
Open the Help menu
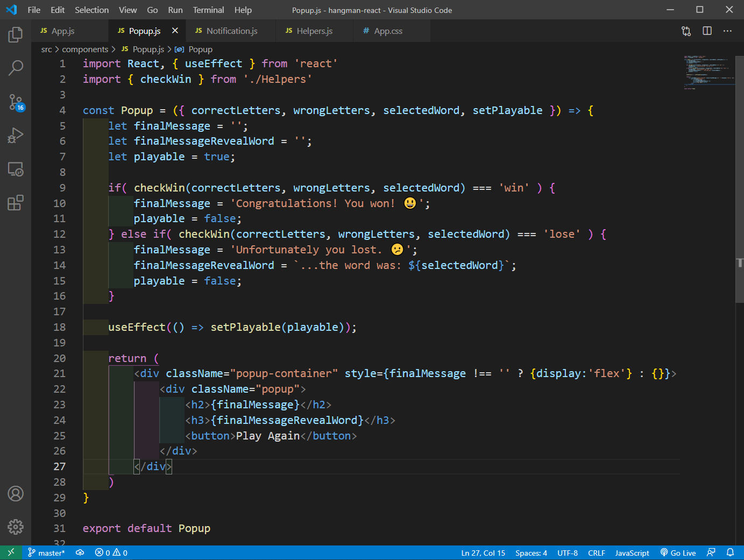coord(243,10)
